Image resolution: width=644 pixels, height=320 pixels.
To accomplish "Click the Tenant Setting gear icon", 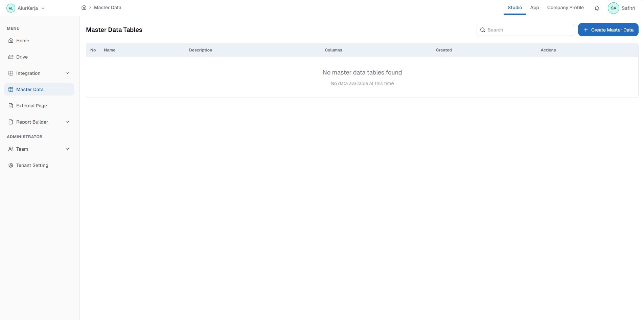I will tap(11, 165).
